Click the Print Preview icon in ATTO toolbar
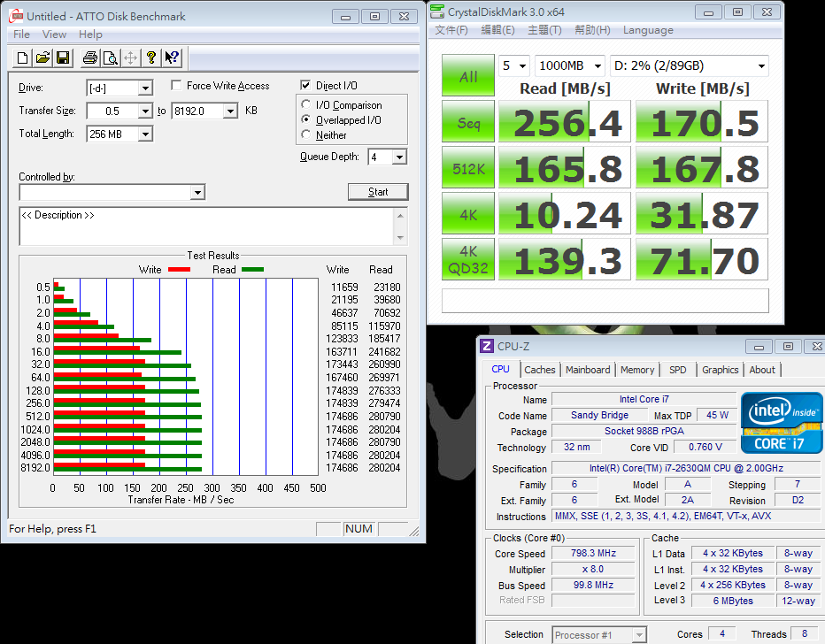The height and width of the screenshot is (644, 825). click(x=111, y=57)
